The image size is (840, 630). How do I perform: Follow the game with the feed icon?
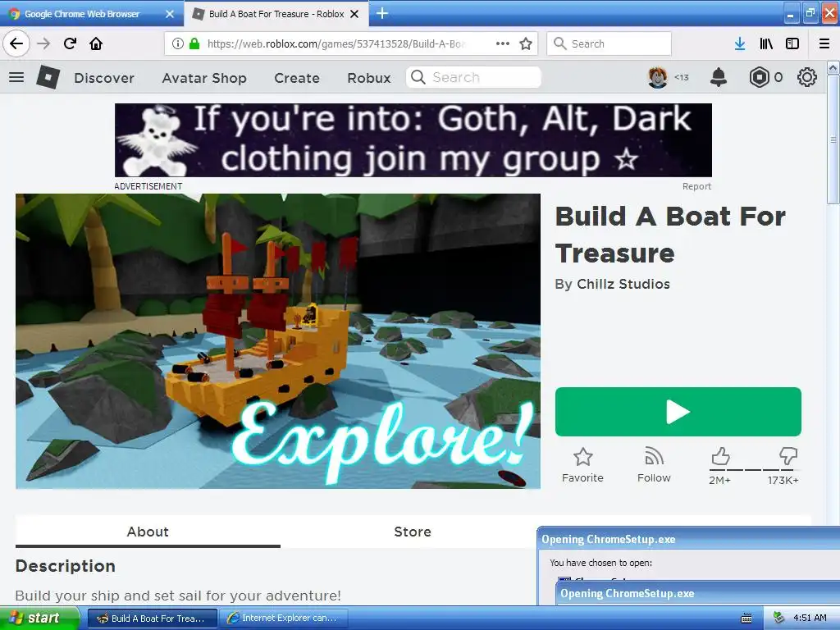click(654, 457)
